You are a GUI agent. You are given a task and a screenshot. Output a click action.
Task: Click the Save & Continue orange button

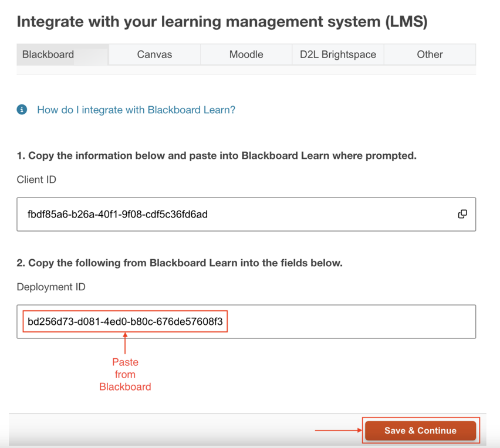[420, 430]
